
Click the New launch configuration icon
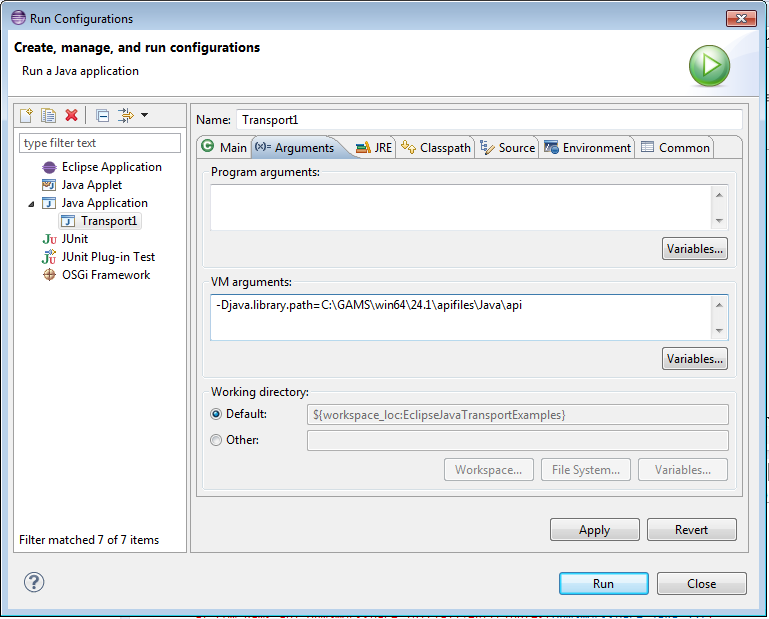(27, 116)
